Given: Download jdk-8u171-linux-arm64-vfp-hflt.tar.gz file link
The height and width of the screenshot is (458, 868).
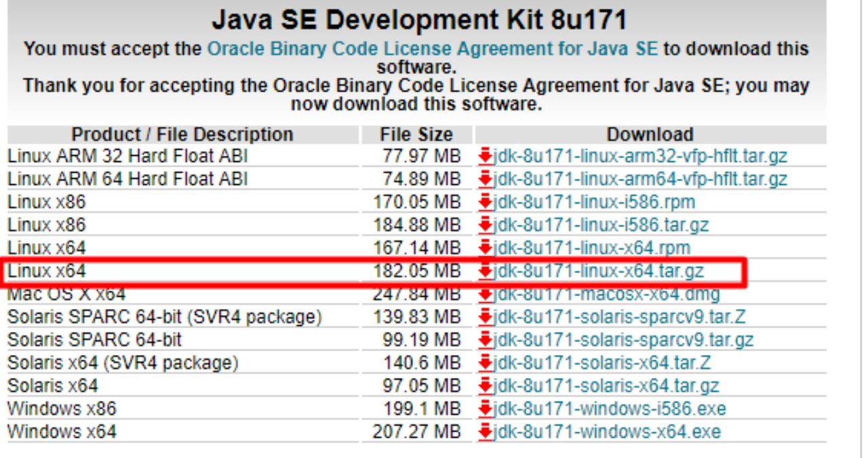Looking at the screenshot, I should tap(640, 180).
